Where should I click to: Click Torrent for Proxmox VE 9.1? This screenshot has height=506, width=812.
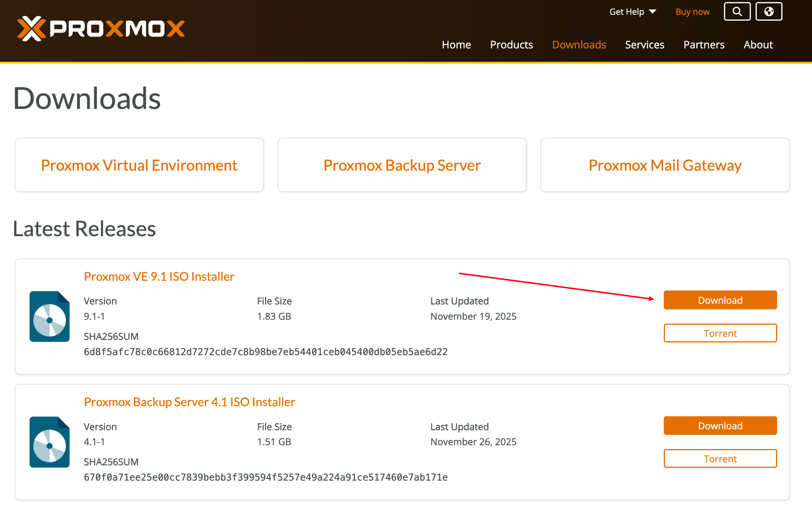click(720, 333)
